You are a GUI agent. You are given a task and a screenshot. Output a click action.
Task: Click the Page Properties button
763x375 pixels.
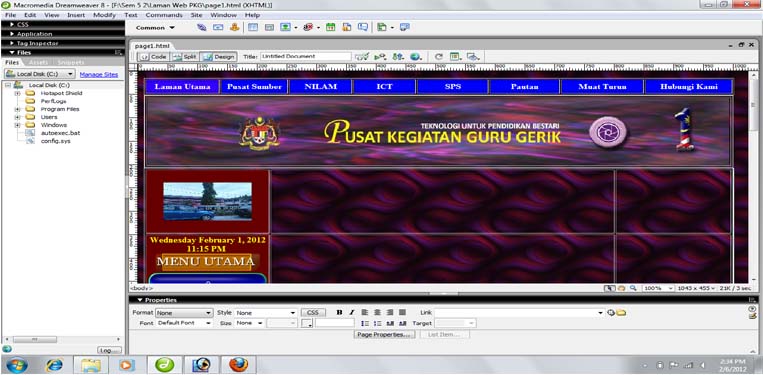[384, 335]
